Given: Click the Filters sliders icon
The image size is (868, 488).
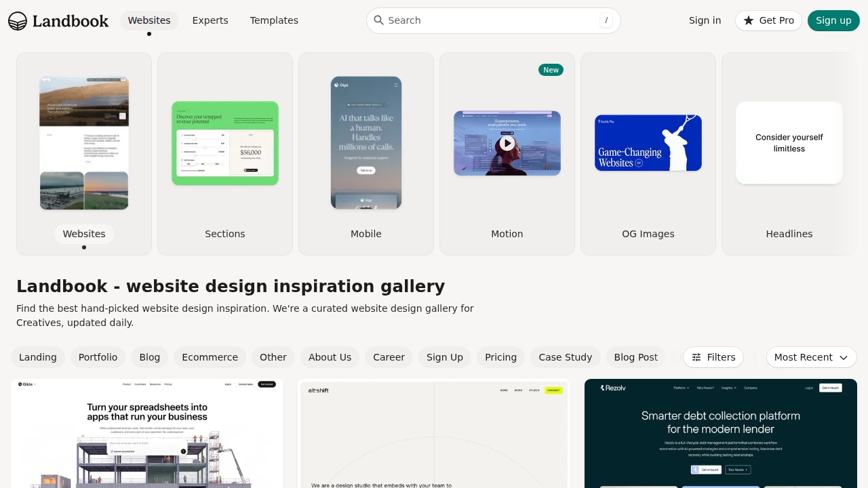Looking at the screenshot, I should click(696, 357).
